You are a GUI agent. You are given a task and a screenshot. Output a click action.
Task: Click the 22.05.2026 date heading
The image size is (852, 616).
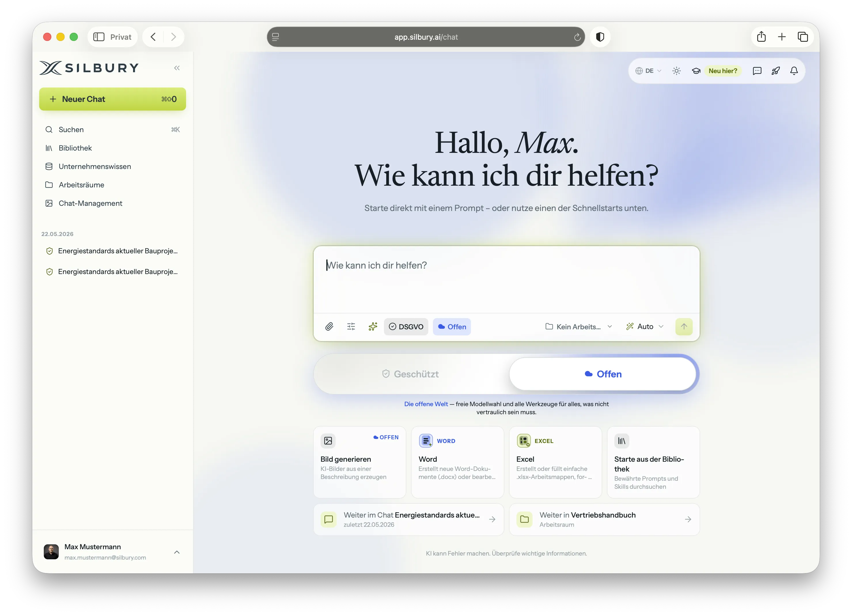click(x=58, y=234)
